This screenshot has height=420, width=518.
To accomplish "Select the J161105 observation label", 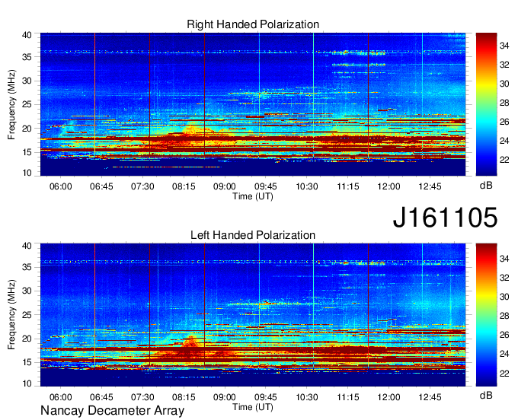I will pos(445,218).
